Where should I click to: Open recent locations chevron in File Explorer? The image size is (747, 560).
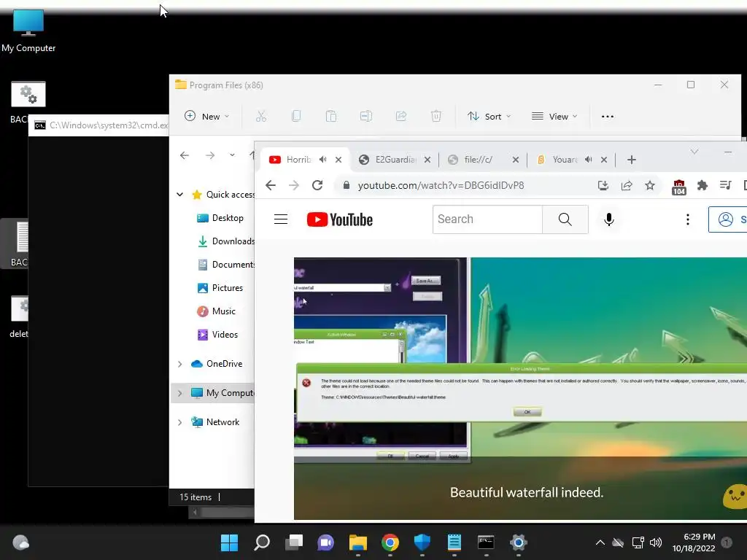232,155
